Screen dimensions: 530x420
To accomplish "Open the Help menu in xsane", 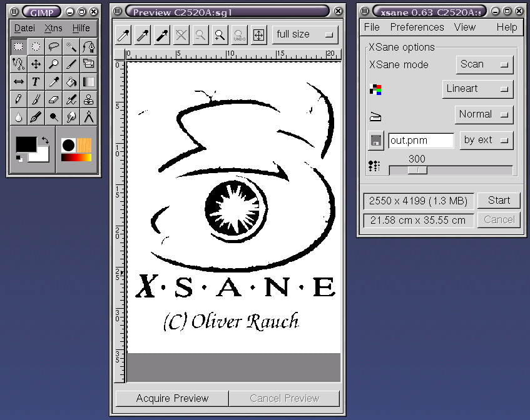I will pos(507,27).
